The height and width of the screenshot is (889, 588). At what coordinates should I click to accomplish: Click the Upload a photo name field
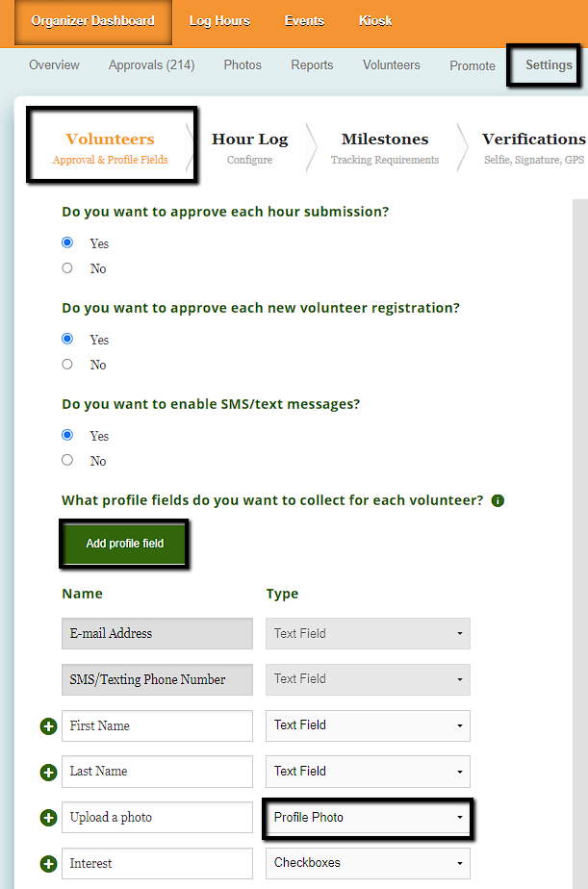157,818
